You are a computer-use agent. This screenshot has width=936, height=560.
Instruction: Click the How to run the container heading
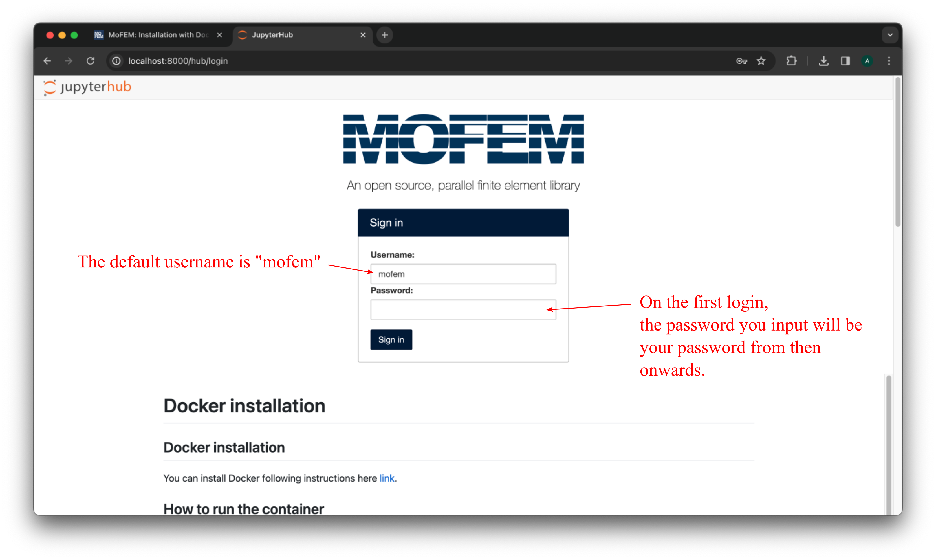(x=243, y=509)
